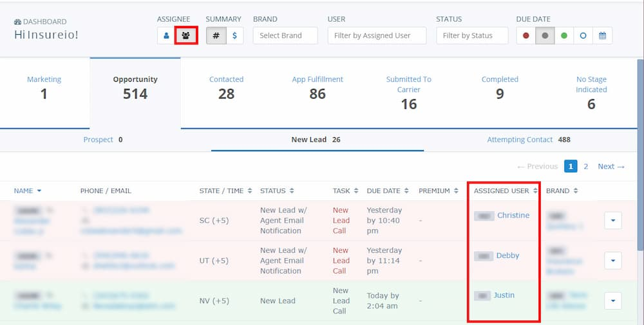The height and width of the screenshot is (325, 644).
Task: Open assigned user Debby
Action: [x=507, y=255]
